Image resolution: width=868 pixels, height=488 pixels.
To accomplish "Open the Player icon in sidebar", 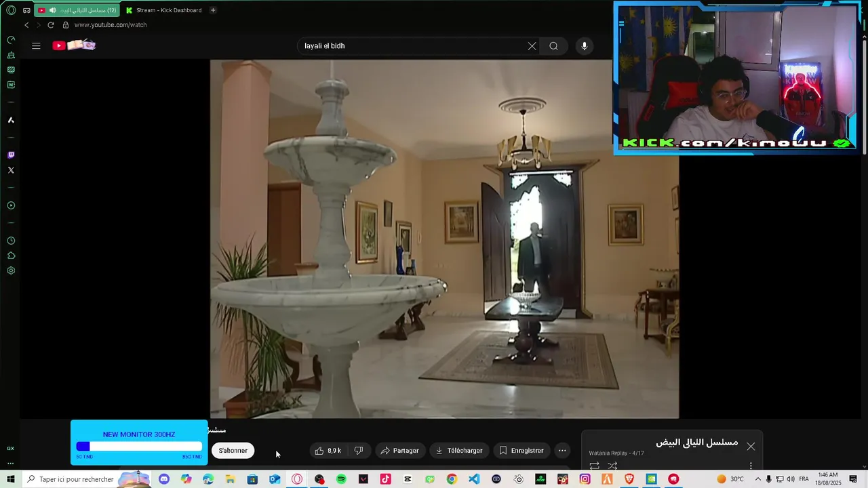I will pyautogui.click(x=11, y=205).
